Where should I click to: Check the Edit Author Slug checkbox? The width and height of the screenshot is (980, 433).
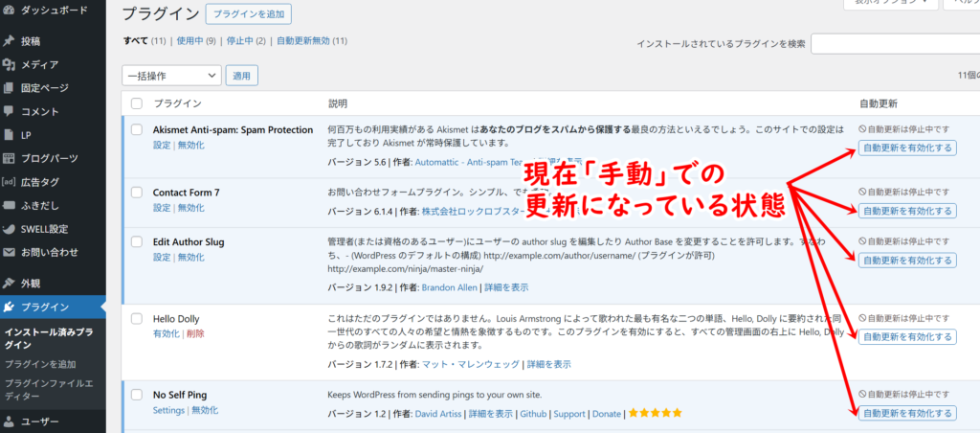click(x=137, y=241)
